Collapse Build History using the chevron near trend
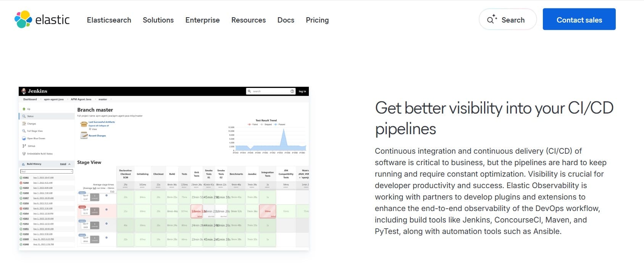This screenshot has width=644, height=276. (x=69, y=164)
